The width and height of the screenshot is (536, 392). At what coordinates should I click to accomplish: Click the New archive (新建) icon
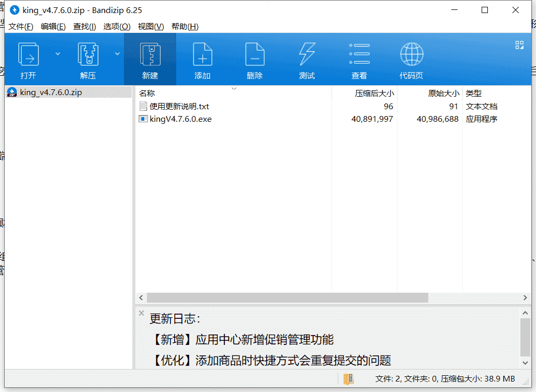(x=150, y=54)
